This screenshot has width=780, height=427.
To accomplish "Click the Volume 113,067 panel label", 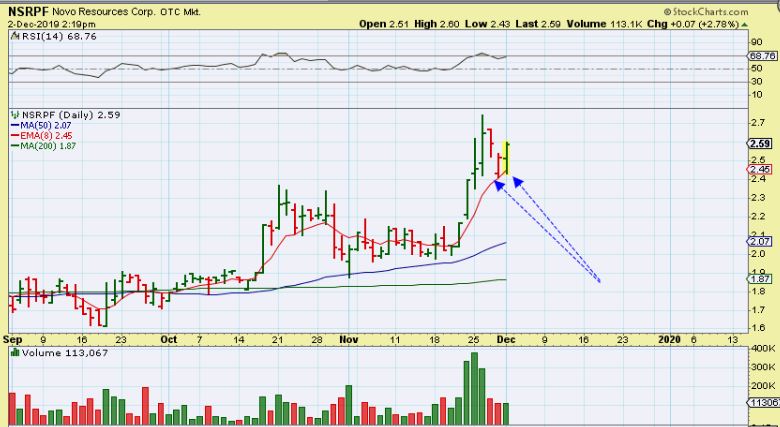I will 65,353.
